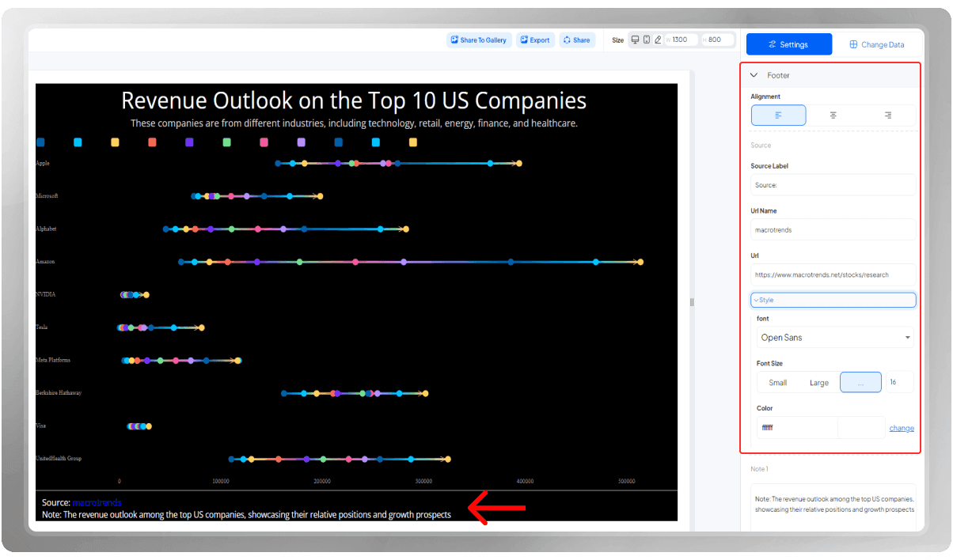Click the white color swatch preview
Viewport: 953px width, 560px height.
[861, 428]
